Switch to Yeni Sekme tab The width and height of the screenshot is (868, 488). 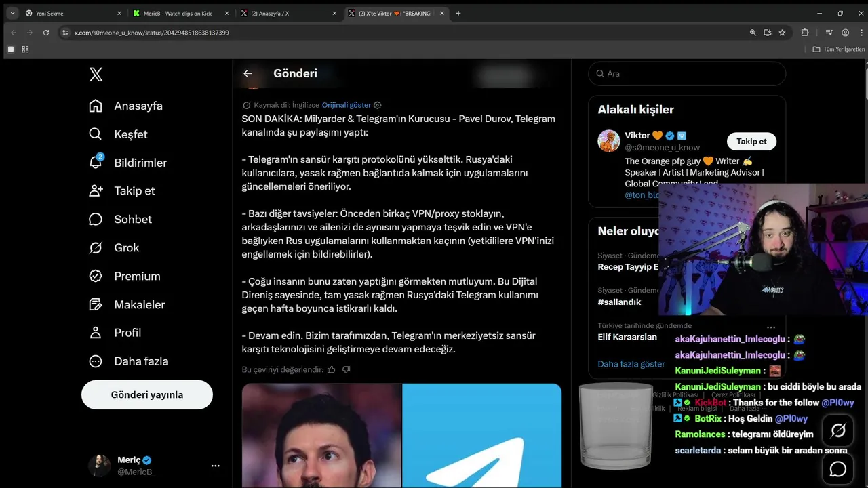point(73,13)
